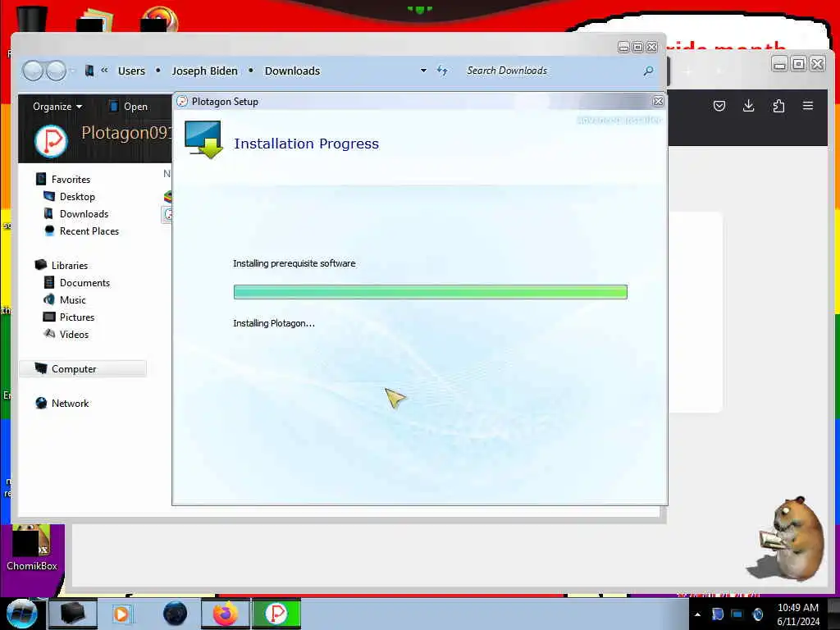Select the Downloads breadcrumb in address bar
The height and width of the screenshot is (630, 840).
[292, 71]
